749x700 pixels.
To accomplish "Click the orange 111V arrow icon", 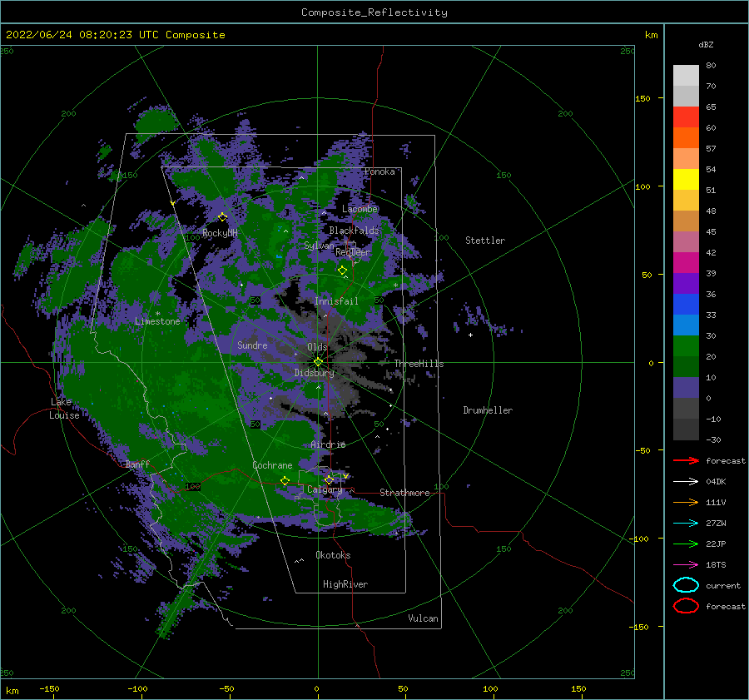I will pos(686,502).
